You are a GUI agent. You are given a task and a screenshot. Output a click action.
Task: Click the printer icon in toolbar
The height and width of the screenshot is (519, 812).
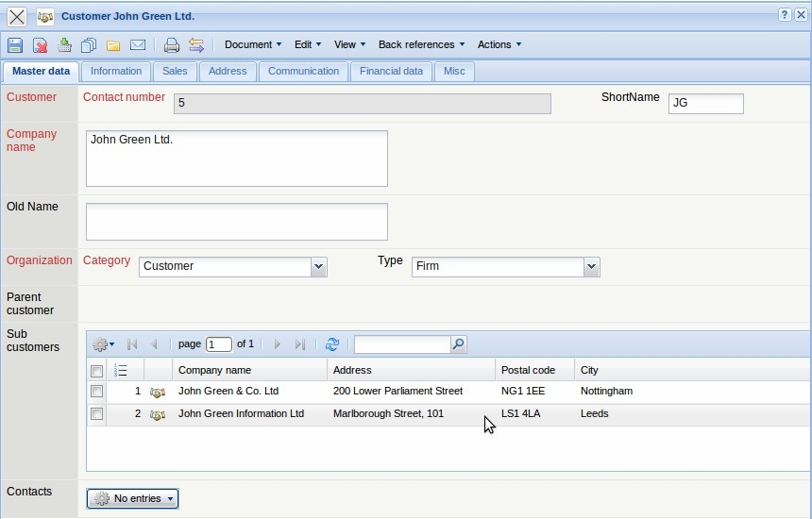coord(171,45)
